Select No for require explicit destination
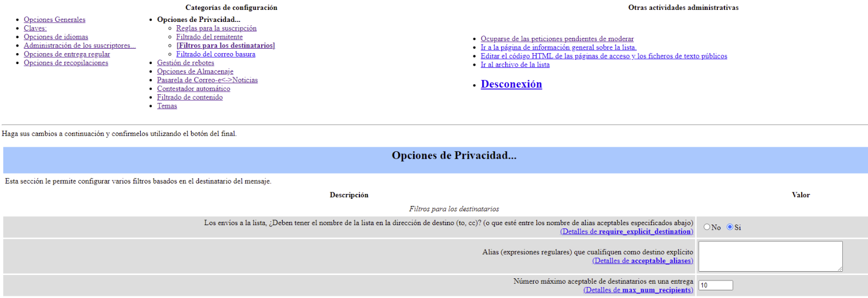 pos(707,227)
